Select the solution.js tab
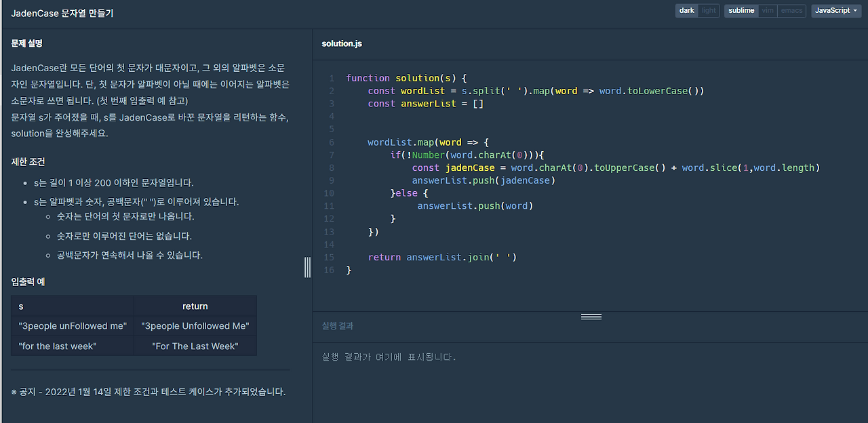868x423 pixels. coord(341,43)
